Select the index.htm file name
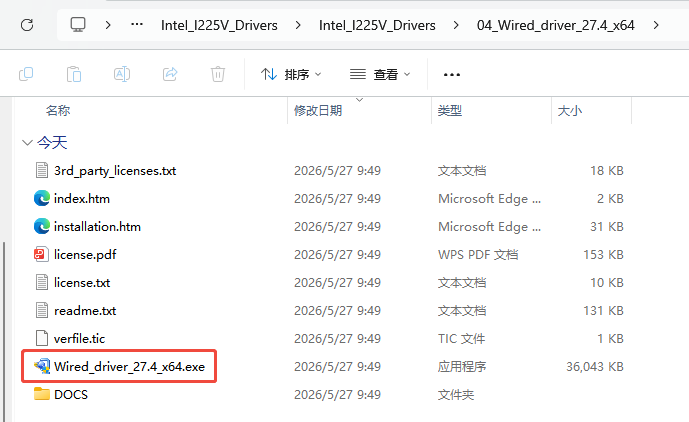 [x=82, y=199]
